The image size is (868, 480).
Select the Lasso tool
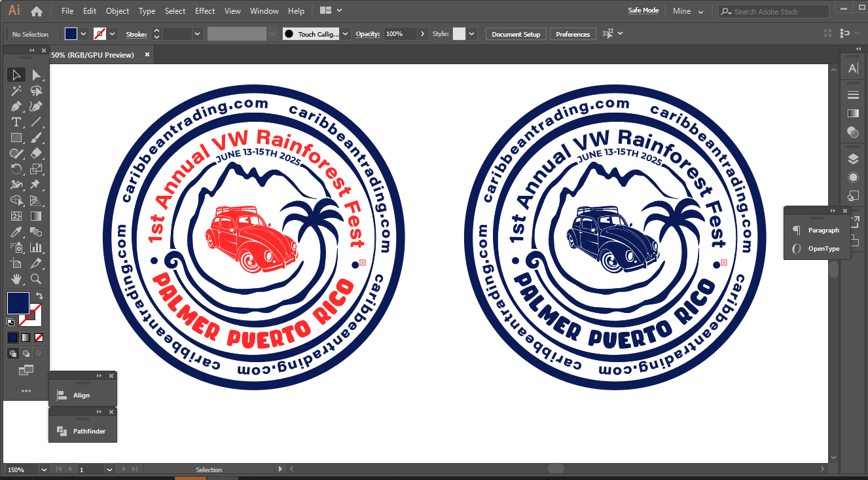pos(36,90)
